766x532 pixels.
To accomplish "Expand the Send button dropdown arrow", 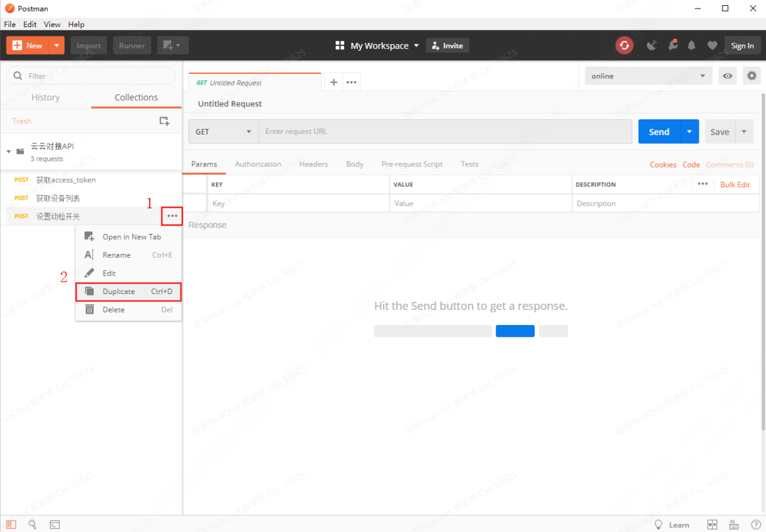I will pyautogui.click(x=690, y=132).
